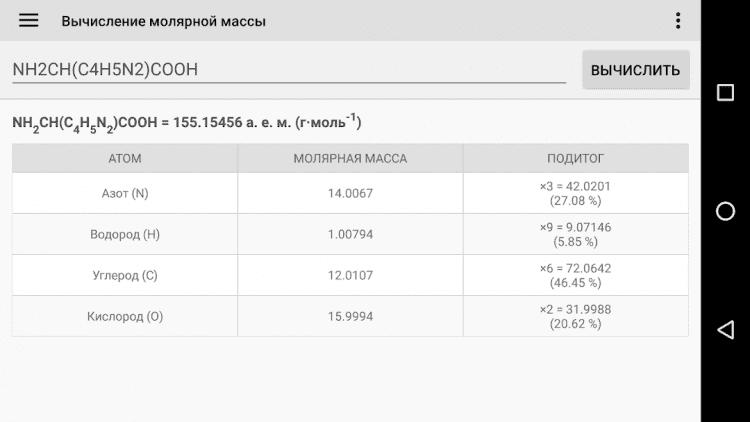Select the Азот (N) row
Viewport: 750px width, 422px height.
[x=125, y=193]
